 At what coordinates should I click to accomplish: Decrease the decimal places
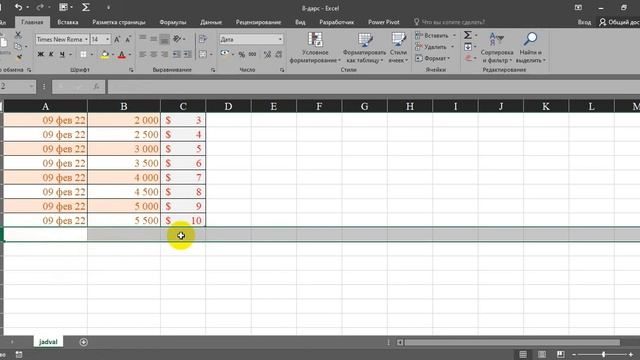coord(278,54)
